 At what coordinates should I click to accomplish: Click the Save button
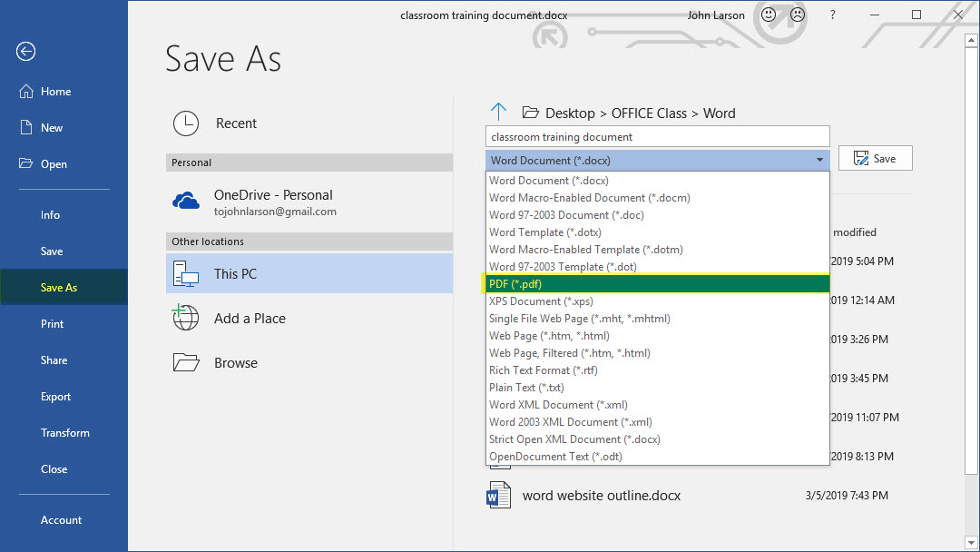875,158
